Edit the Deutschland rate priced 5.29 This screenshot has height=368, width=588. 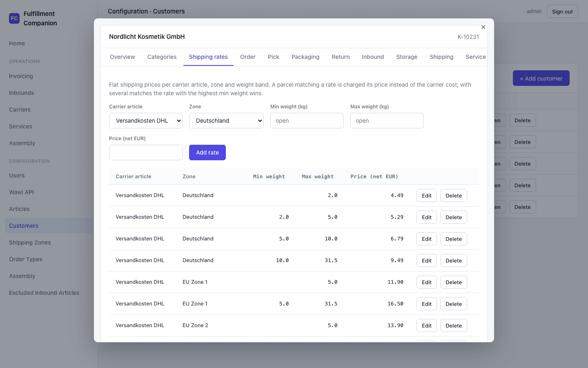[427, 217]
